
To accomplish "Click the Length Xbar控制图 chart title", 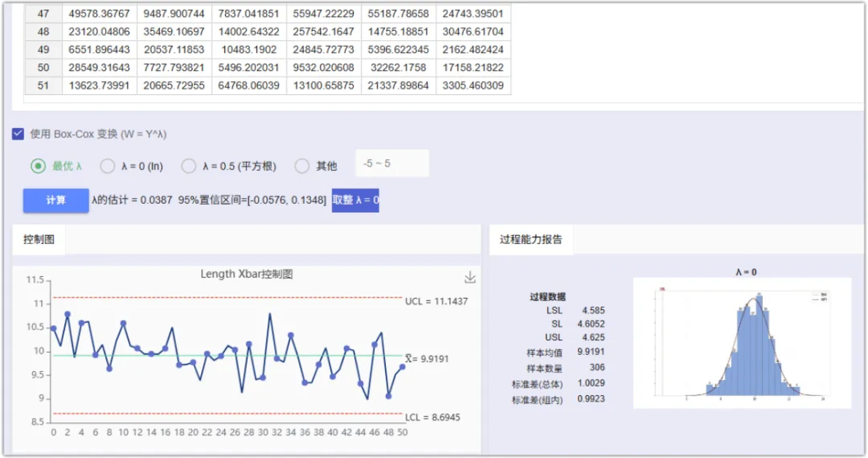I will coord(246,274).
